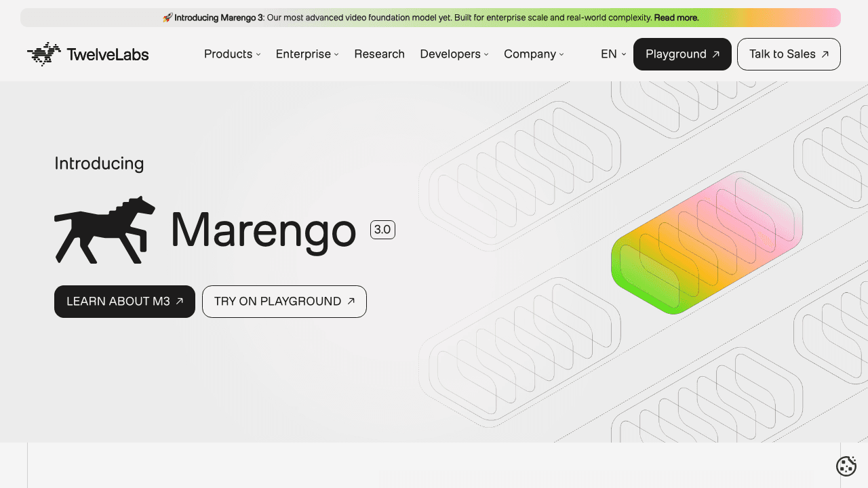Expand the Enterprise dropdown menu

(x=307, y=54)
